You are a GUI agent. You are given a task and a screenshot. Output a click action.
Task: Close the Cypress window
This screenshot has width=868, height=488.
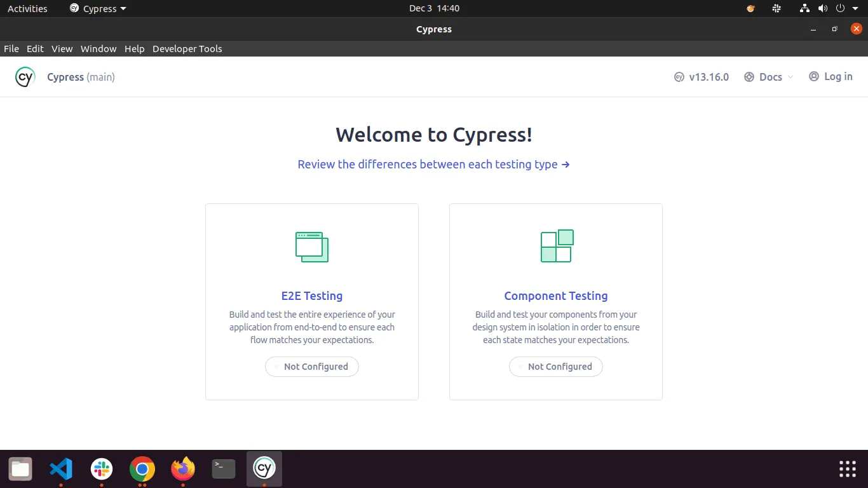click(x=856, y=29)
